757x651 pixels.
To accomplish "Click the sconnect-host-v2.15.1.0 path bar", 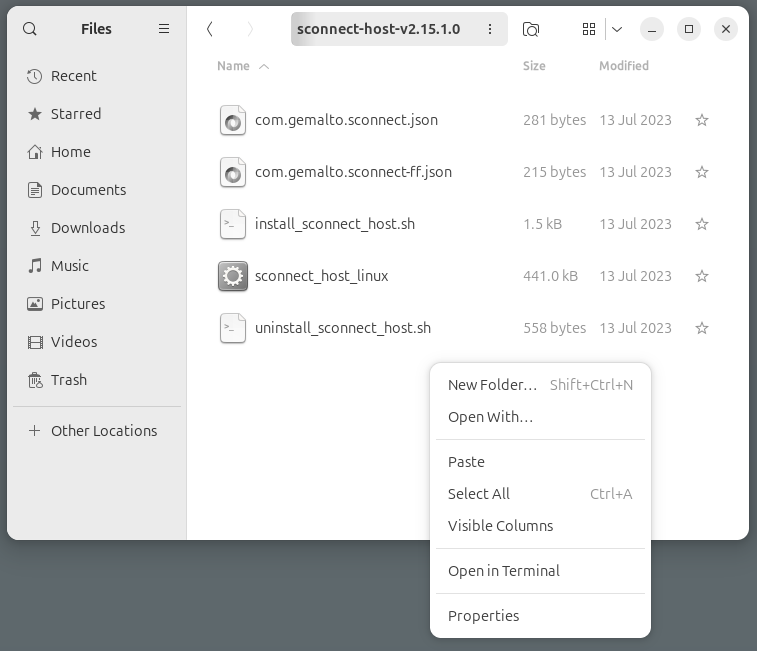I will [x=399, y=29].
